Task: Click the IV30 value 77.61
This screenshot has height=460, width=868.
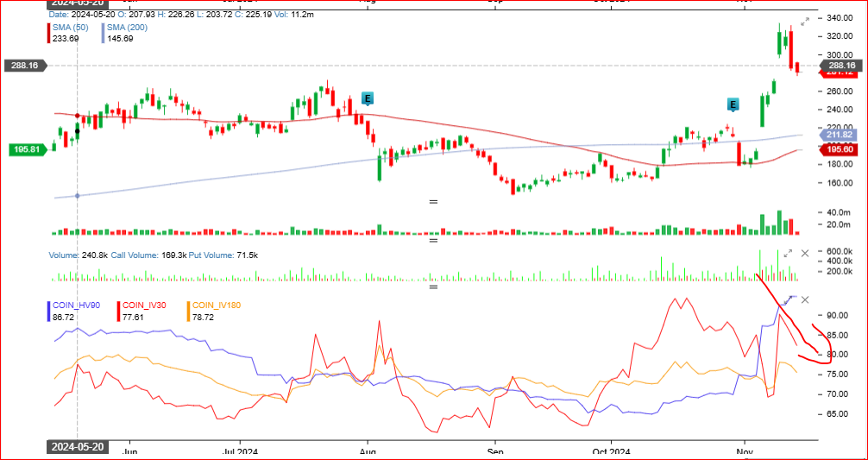Action: (134, 318)
